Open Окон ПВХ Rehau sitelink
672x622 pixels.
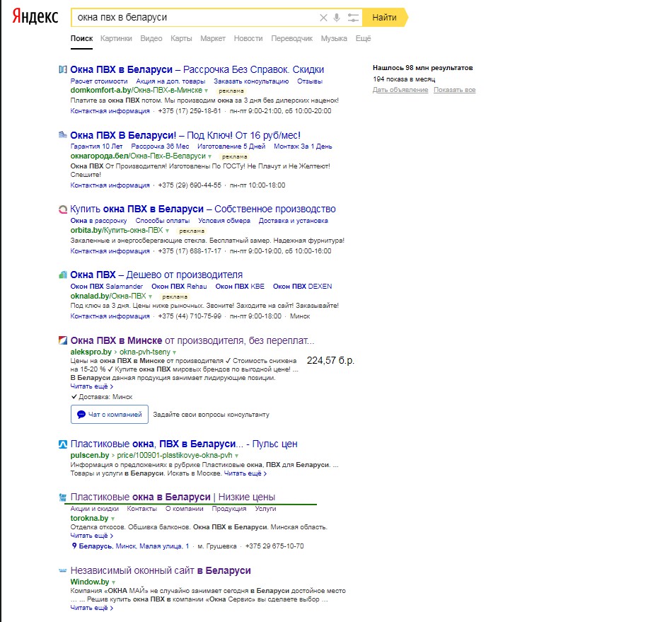point(179,287)
